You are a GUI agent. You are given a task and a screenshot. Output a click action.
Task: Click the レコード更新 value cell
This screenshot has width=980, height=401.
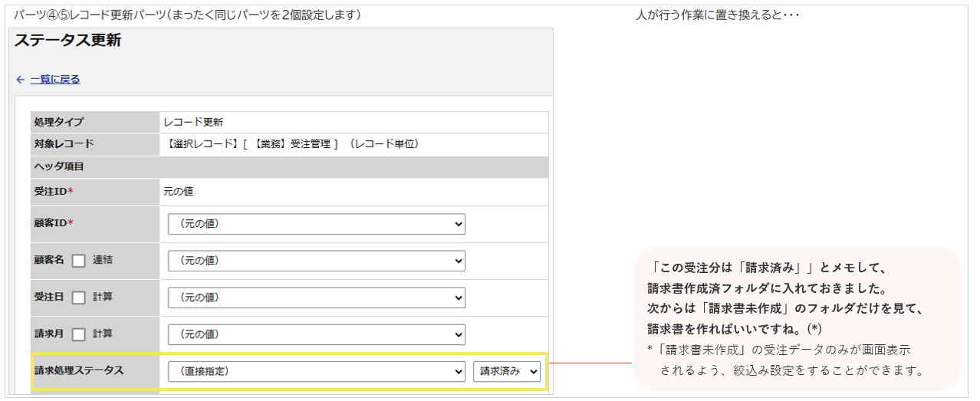tap(354, 122)
